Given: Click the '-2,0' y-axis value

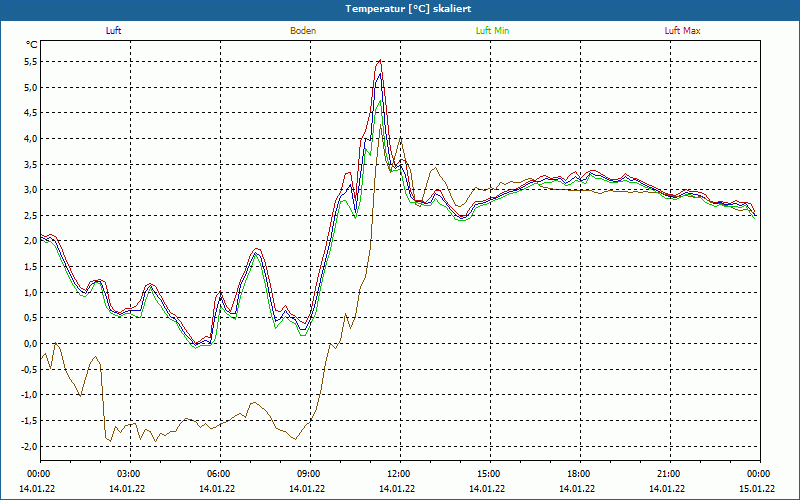Looking at the screenshot, I should tap(30, 446).
